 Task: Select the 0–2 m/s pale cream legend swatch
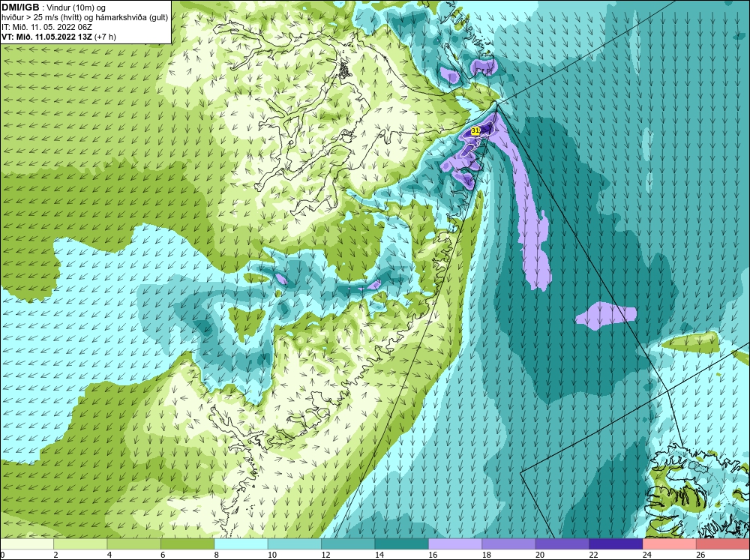click(27, 544)
